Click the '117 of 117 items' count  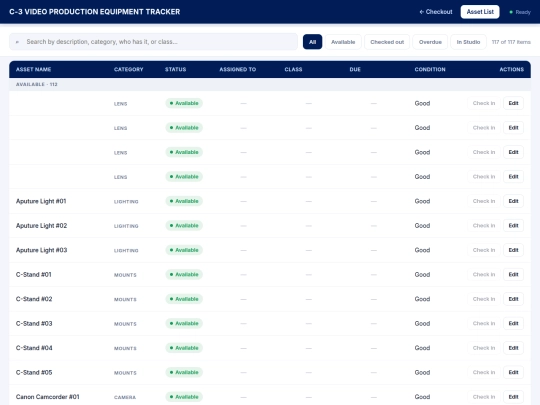point(511,42)
